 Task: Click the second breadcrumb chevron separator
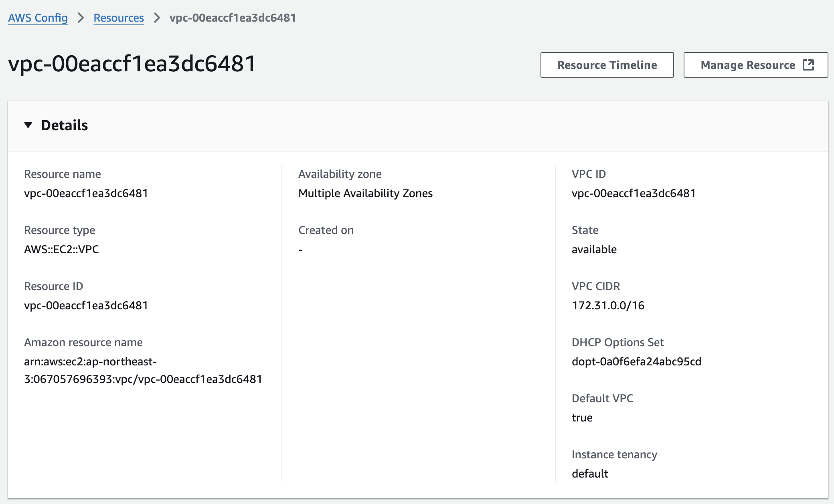pyautogui.click(x=157, y=18)
